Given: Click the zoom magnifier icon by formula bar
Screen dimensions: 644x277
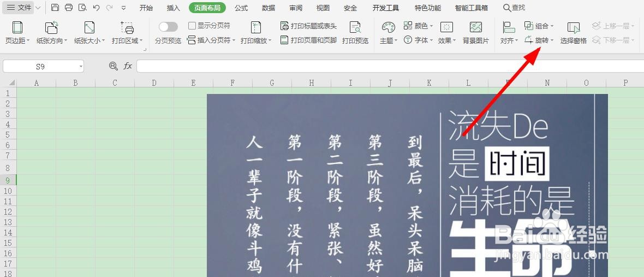Looking at the screenshot, I should (113, 66).
